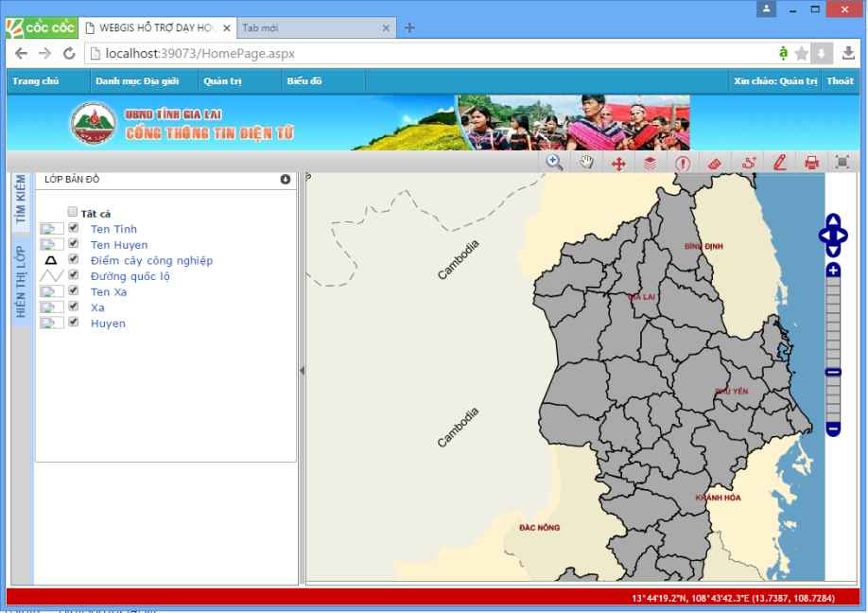Pan the map down with the arrow
Screen dimensions: 868x613
coord(833,251)
